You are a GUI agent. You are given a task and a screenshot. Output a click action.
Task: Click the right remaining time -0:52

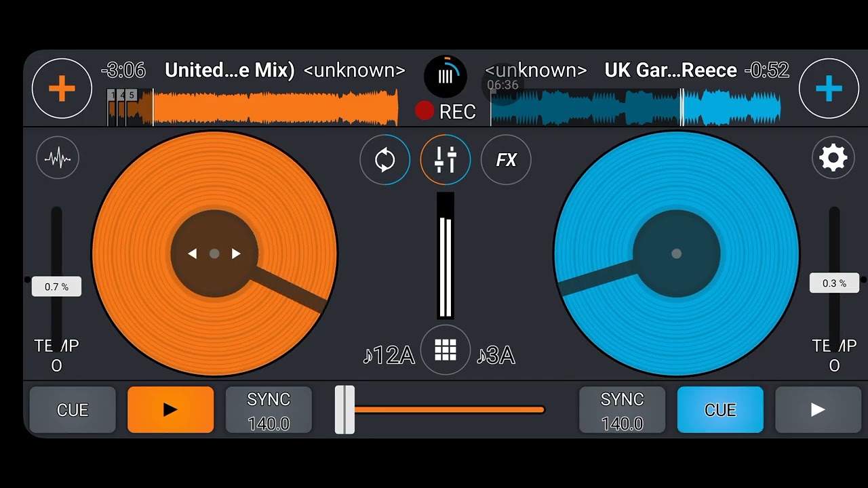click(x=767, y=70)
